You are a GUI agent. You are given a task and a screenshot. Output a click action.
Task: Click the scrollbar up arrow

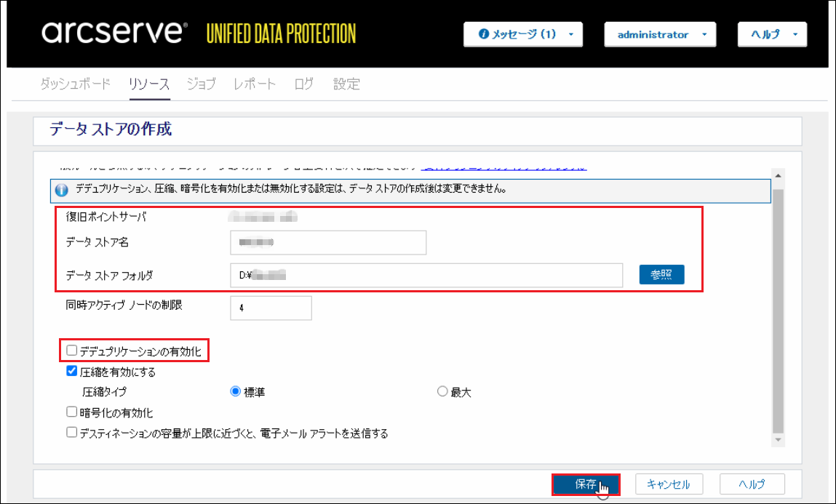(x=778, y=175)
